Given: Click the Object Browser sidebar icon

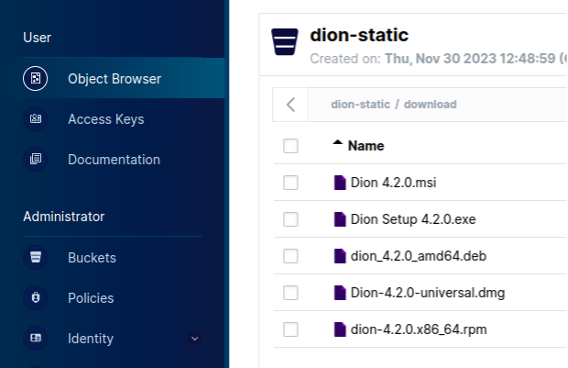Looking at the screenshot, I should click(x=35, y=78).
